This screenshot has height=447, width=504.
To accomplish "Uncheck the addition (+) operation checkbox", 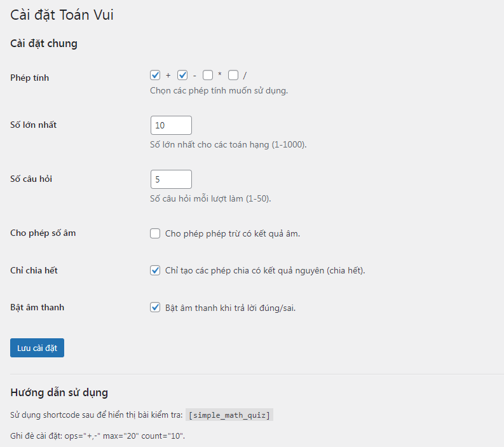I will [155, 75].
